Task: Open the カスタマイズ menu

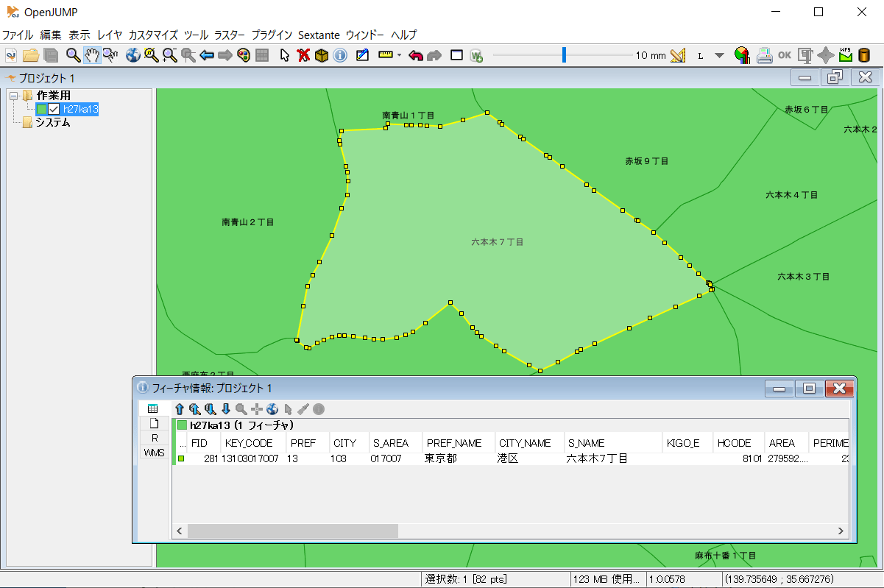Action: 153,35
